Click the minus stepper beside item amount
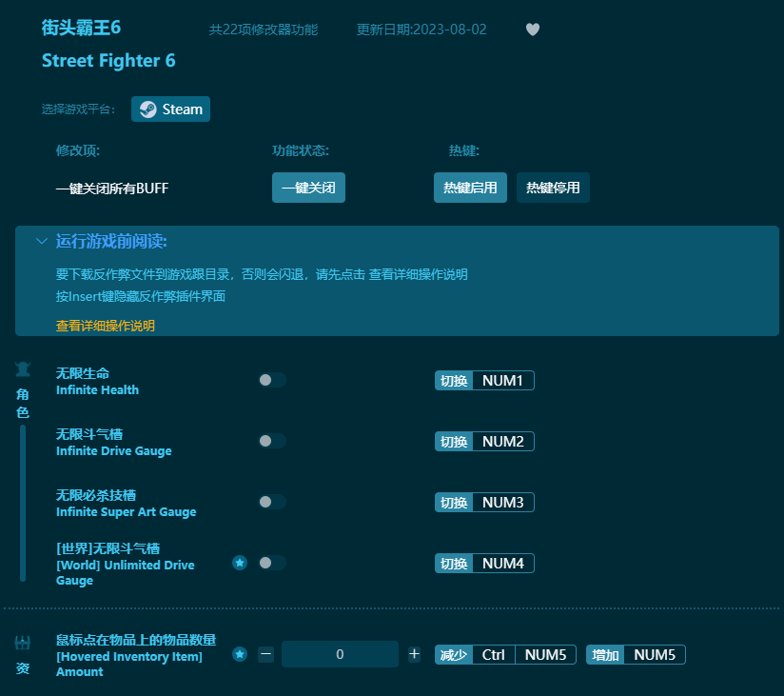 coord(265,654)
